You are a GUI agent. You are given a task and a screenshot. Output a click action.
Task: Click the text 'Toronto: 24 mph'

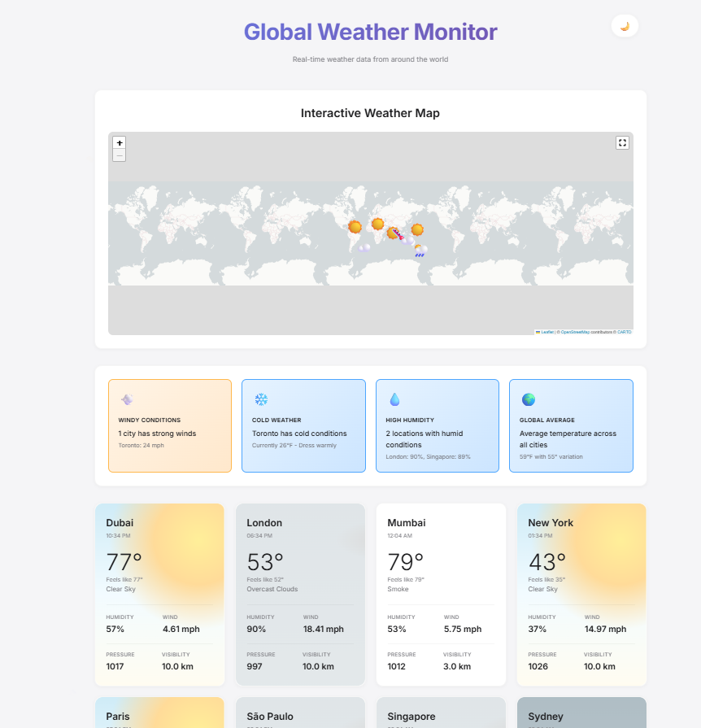coord(142,445)
